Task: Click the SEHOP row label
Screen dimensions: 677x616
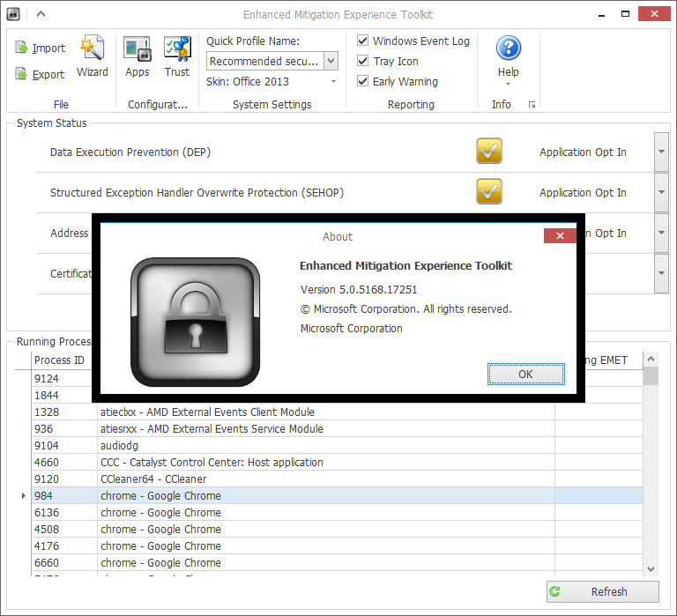Action: [197, 192]
